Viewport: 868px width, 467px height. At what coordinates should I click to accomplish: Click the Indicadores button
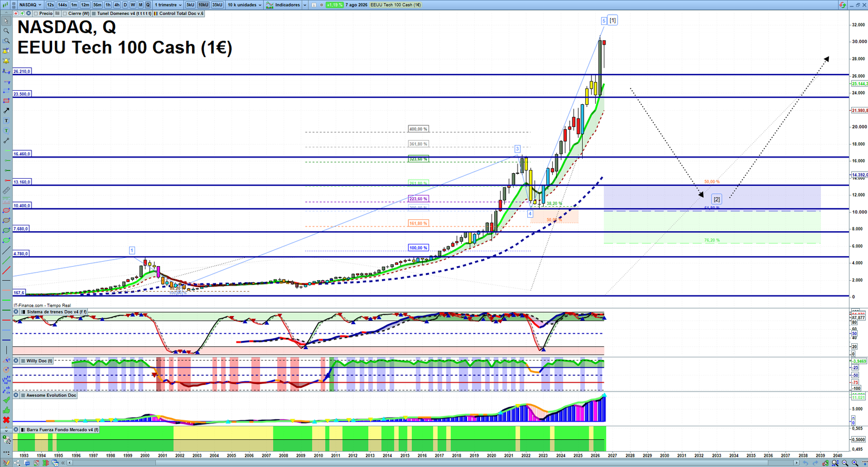click(x=282, y=5)
